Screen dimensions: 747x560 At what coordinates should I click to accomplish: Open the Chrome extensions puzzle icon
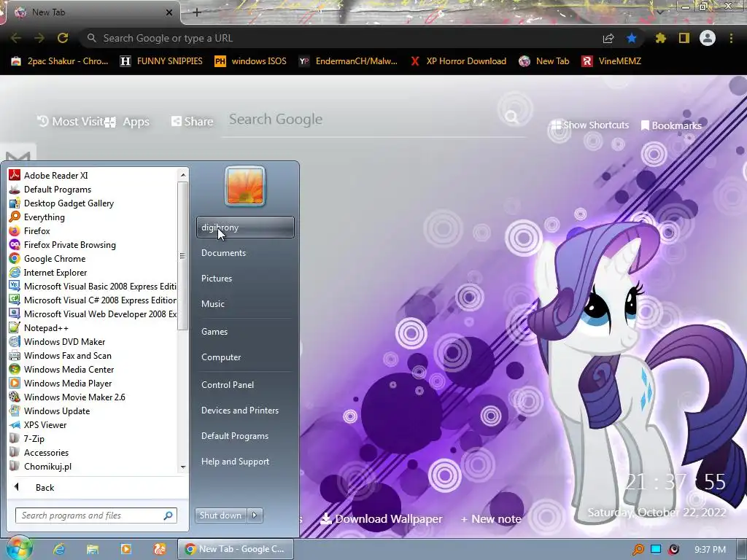pyautogui.click(x=660, y=38)
